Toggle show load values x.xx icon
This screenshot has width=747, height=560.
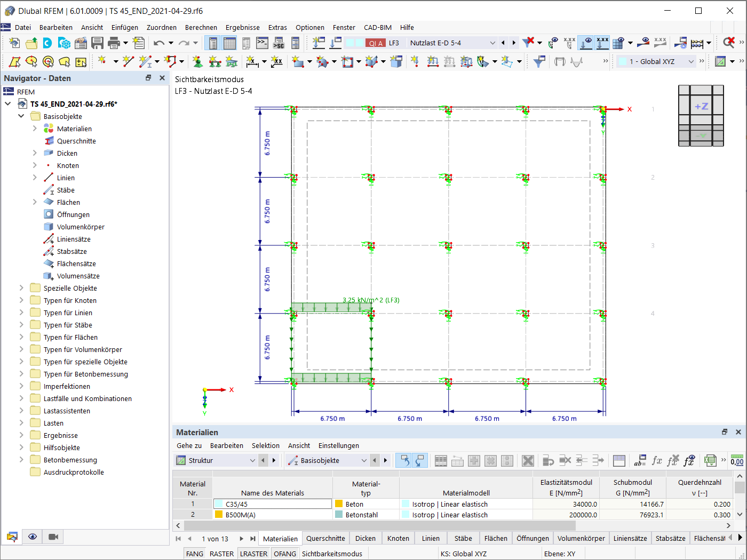(602, 43)
